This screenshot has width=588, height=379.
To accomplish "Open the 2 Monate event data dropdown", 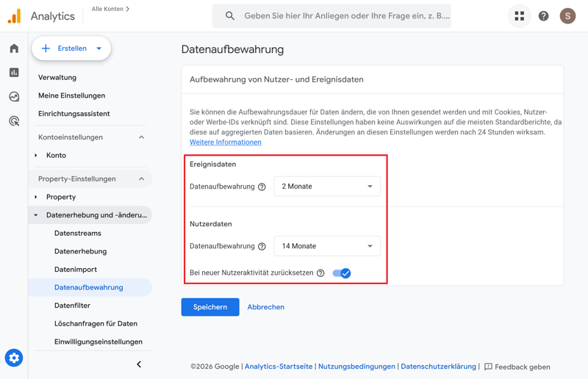I will pyautogui.click(x=327, y=187).
